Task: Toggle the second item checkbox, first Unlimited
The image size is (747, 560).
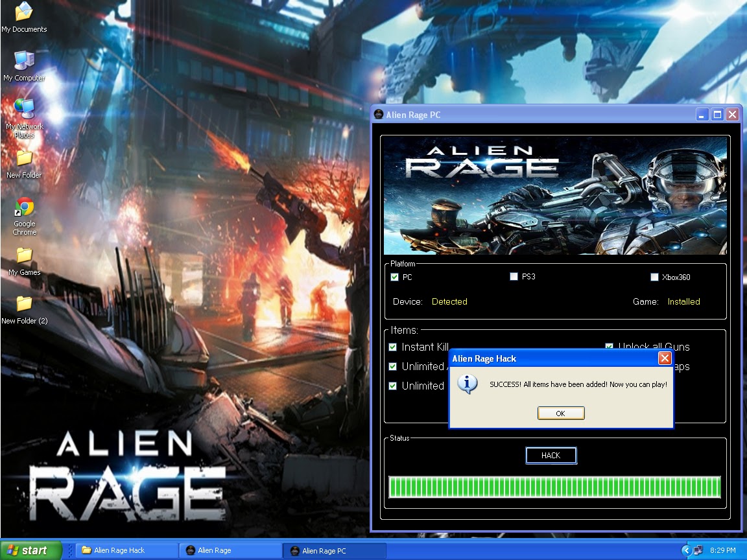Action: tap(392, 367)
